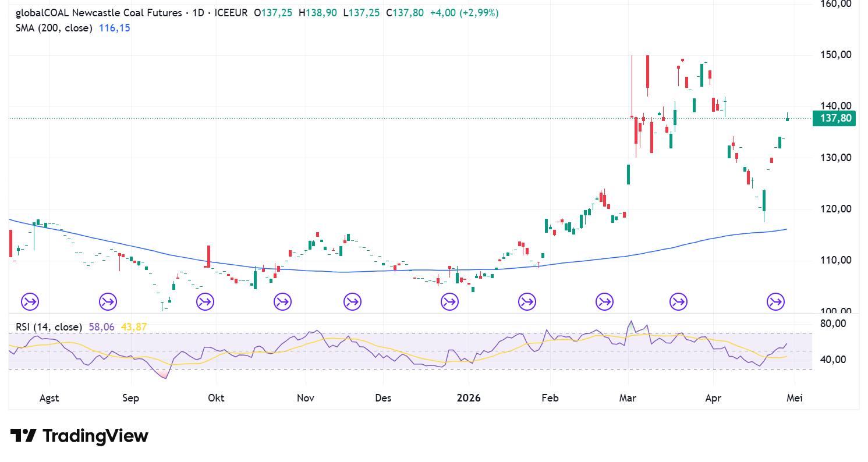Click the 2026 label on time axis
This screenshot has width=868, height=462.
pos(469,398)
